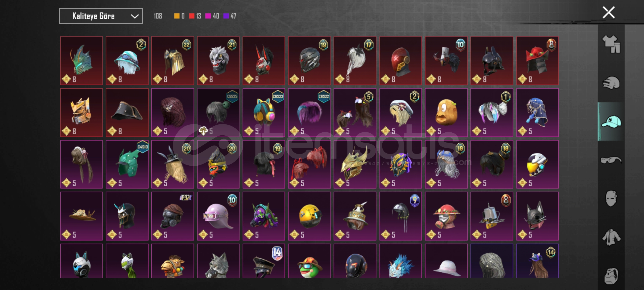The width and height of the screenshot is (644, 290).
Task: Open the face mask category icon
Action: [611, 199]
